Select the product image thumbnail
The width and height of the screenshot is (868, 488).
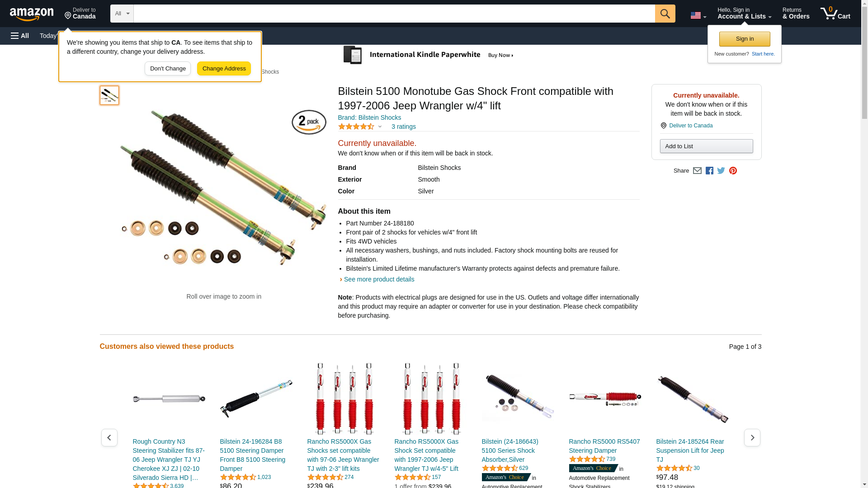click(x=109, y=95)
